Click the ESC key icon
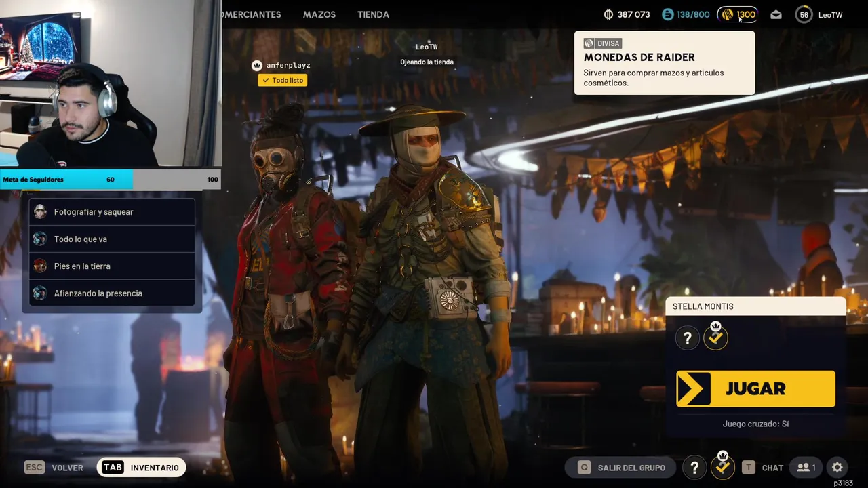Viewport: 868px width, 488px height. 34,468
